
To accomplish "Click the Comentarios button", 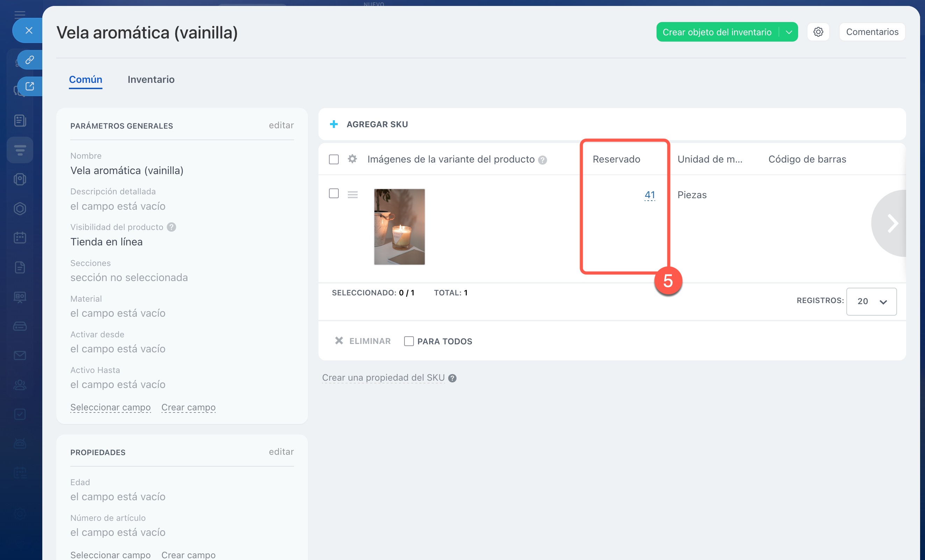I will coord(872,32).
